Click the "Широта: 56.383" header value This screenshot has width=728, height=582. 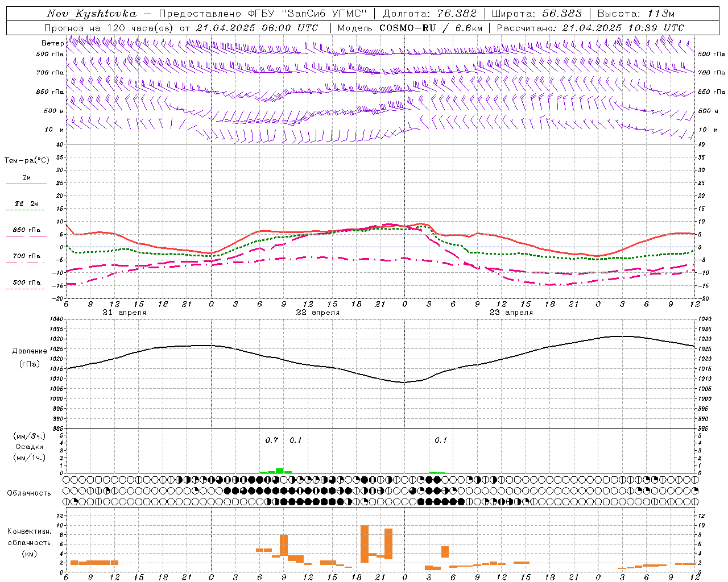click(536, 14)
